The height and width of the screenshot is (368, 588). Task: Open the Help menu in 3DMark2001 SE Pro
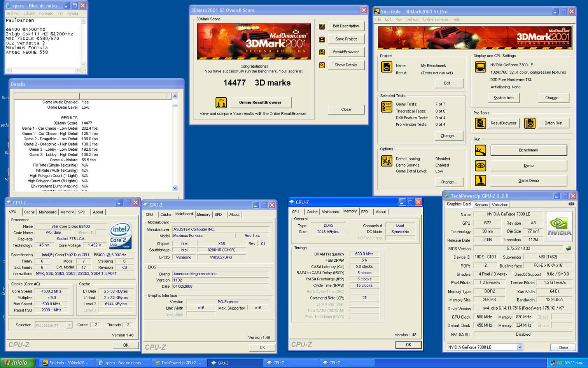tap(456, 19)
